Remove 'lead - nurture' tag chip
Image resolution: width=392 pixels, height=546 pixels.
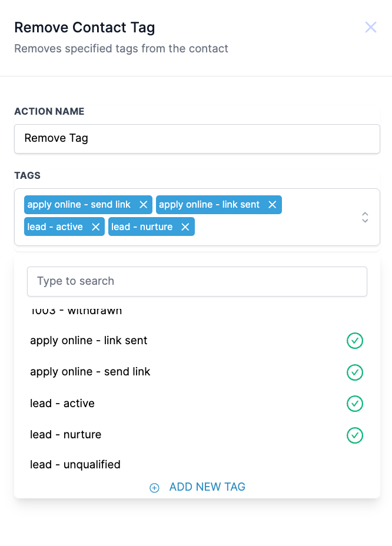(185, 227)
